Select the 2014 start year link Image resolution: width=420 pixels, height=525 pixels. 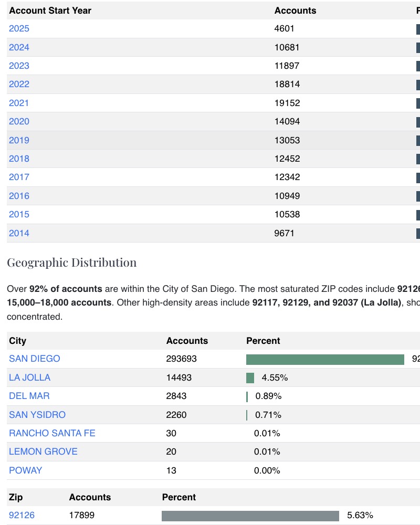(x=19, y=233)
